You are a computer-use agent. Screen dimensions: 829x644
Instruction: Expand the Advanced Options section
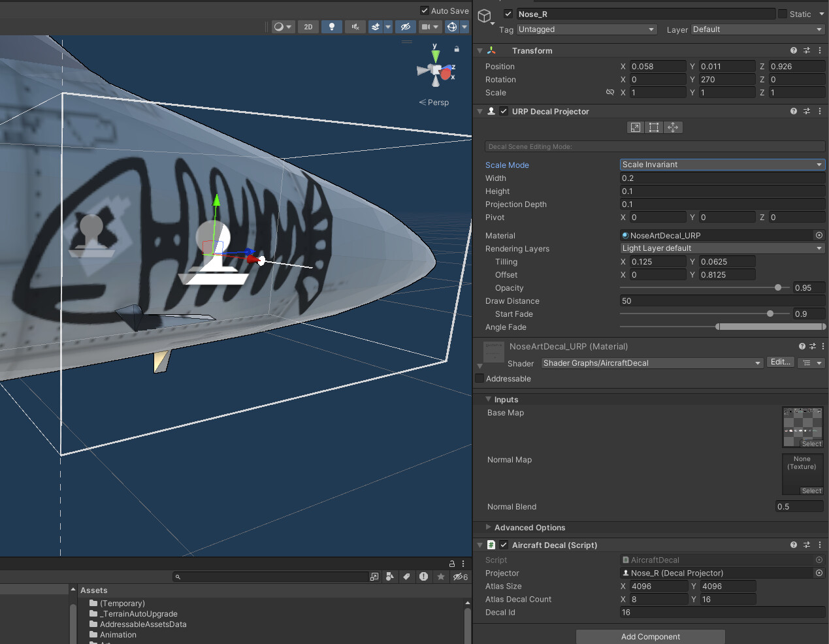pyautogui.click(x=488, y=528)
